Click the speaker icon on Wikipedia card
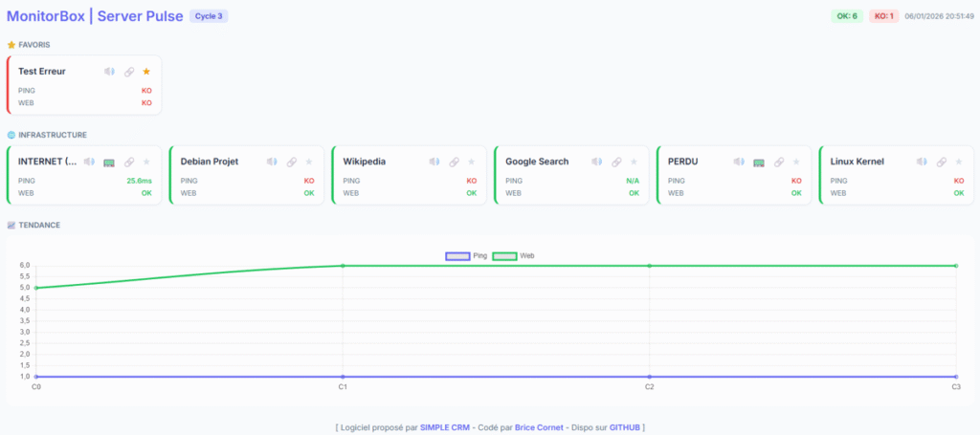The height and width of the screenshot is (435, 980). tap(434, 162)
